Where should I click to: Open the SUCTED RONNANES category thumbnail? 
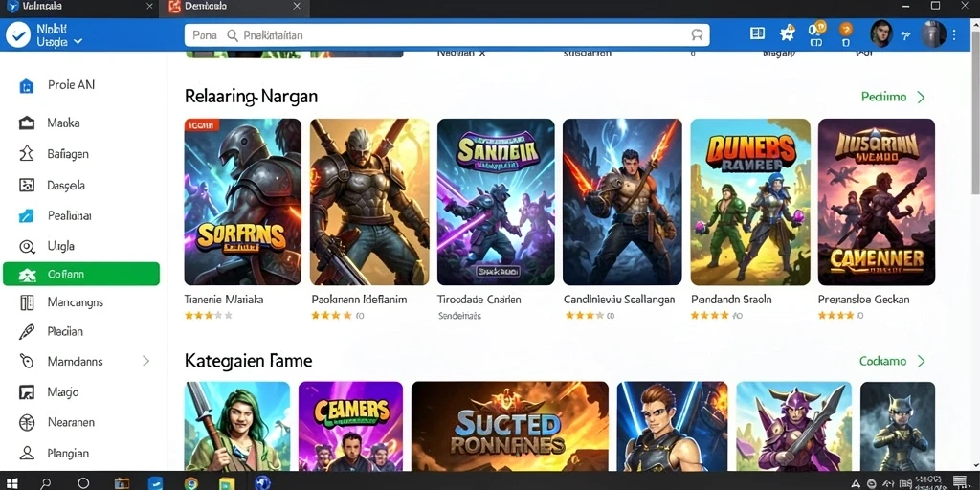[x=510, y=426]
